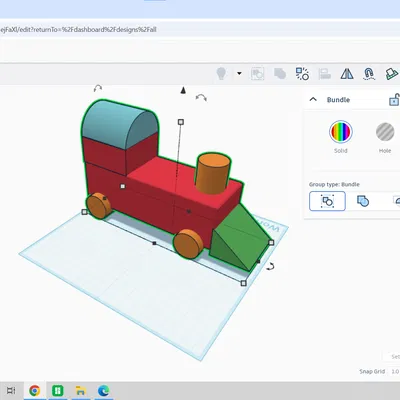
Task: Click the browser address bar URL
Action: pos(79,30)
